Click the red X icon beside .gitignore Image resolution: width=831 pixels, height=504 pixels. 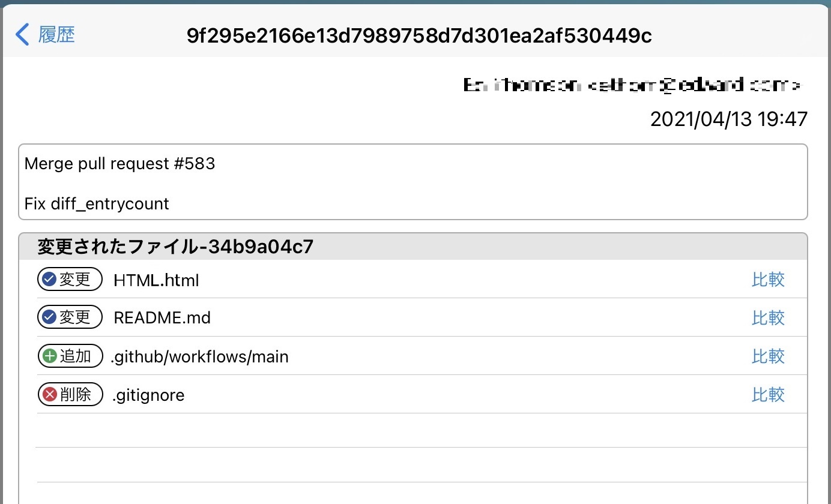[x=50, y=395]
